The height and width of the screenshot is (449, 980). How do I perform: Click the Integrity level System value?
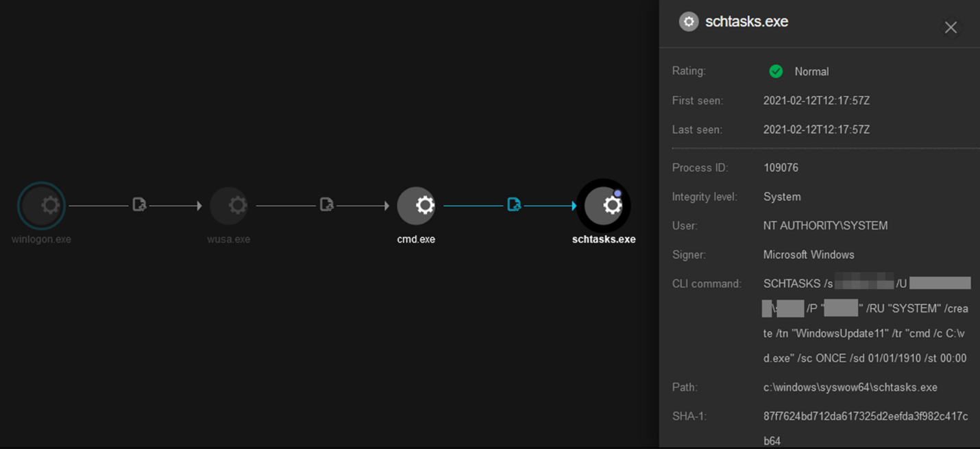(x=782, y=197)
